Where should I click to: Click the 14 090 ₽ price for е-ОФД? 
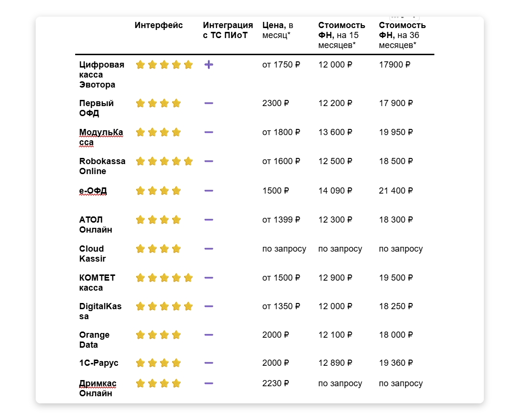(x=335, y=191)
